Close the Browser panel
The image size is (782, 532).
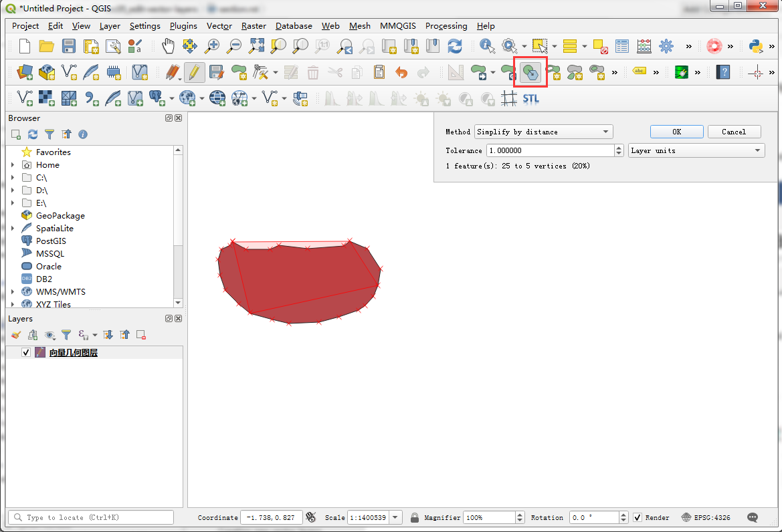tap(179, 118)
